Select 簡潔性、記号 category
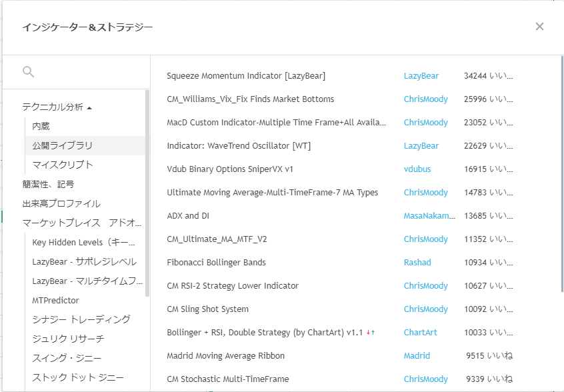This screenshot has width=564, height=392. point(48,184)
